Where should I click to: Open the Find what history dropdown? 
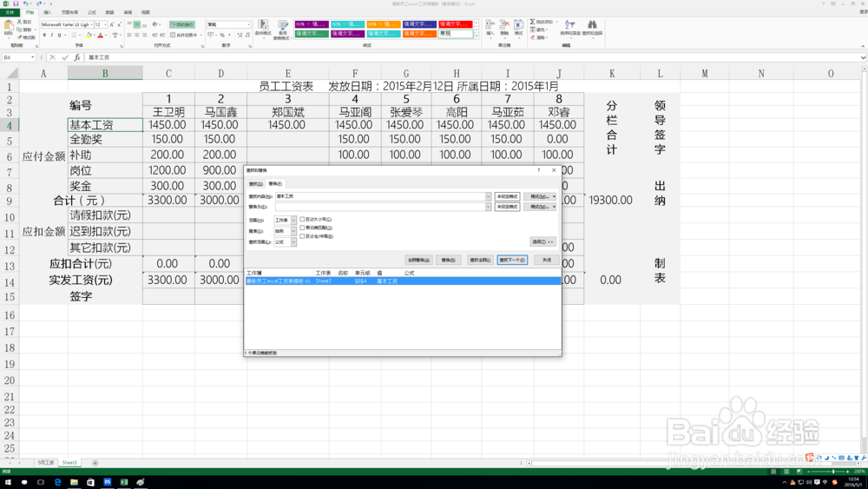(x=488, y=196)
